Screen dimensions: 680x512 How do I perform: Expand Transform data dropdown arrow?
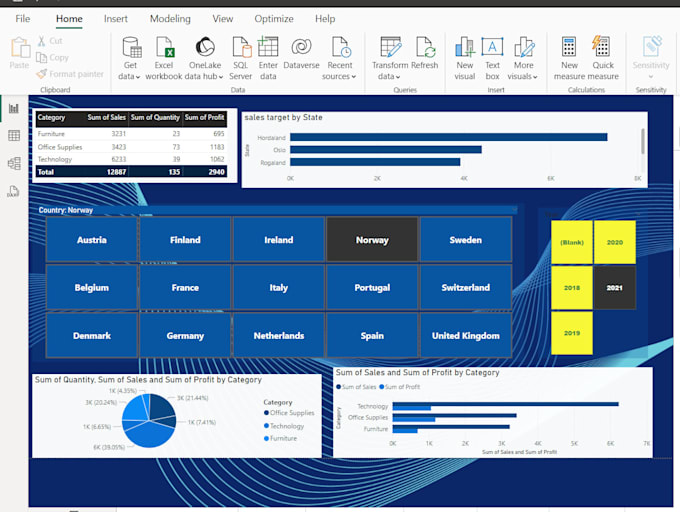click(x=398, y=77)
